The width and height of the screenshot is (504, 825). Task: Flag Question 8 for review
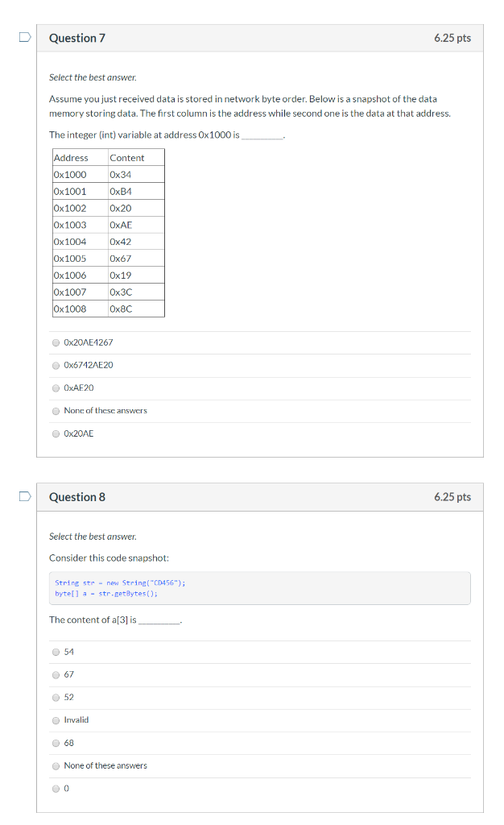tap(25, 495)
